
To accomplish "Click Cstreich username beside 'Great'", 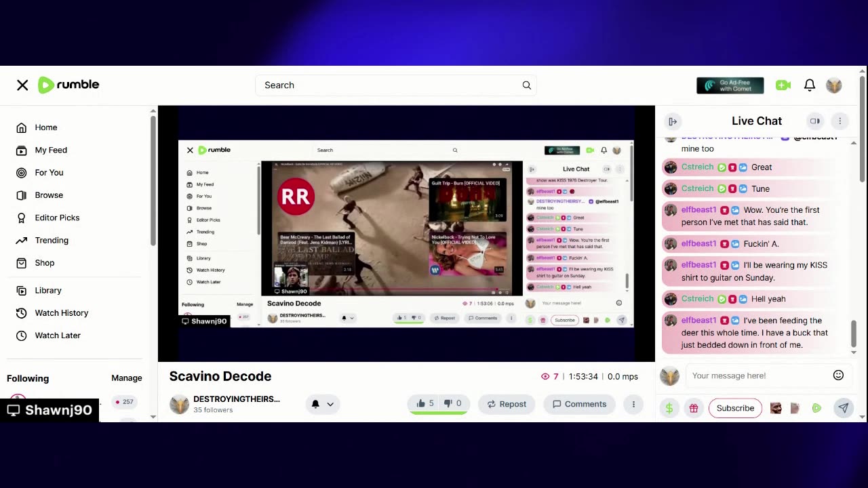I will point(697,167).
